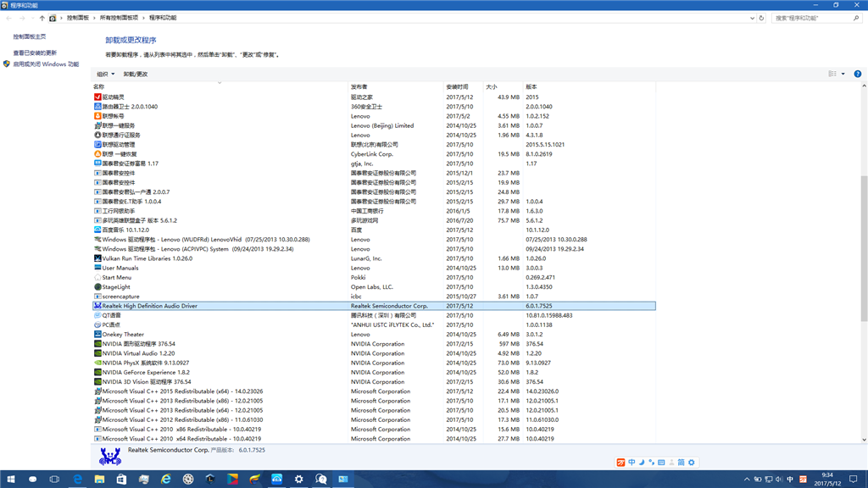The width and height of the screenshot is (868, 488).
Task: Select the Onekey Theater row
Action: (x=374, y=334)
